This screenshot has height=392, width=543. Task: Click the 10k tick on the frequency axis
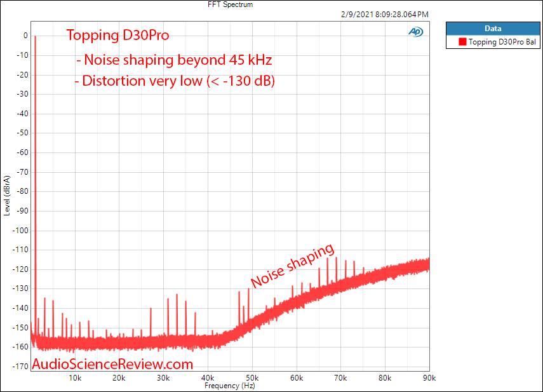point(75,378)
